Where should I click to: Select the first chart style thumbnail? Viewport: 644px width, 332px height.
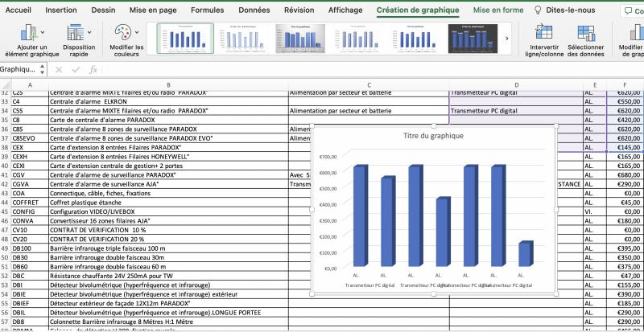185,39
